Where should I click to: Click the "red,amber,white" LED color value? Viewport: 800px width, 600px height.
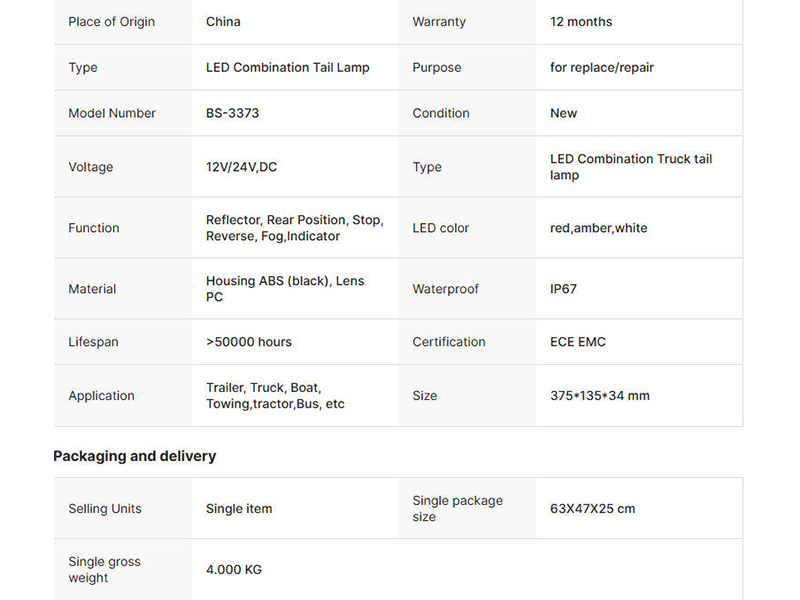point(599,229)
